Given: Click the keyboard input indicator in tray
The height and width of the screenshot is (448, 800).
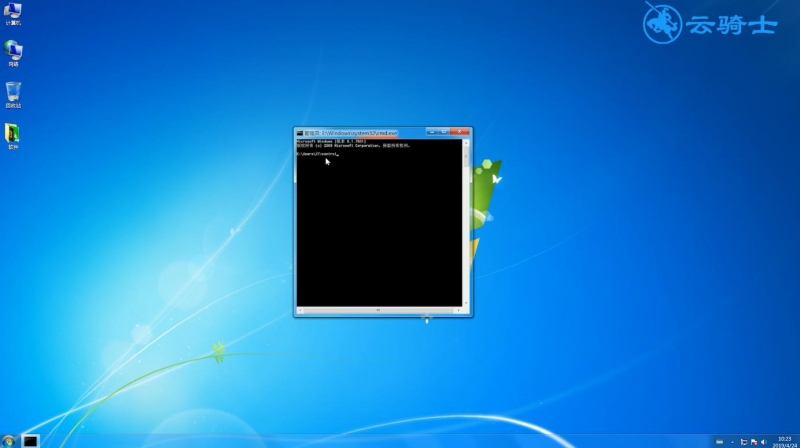Looking at the screenshot, I should (719, 442).
